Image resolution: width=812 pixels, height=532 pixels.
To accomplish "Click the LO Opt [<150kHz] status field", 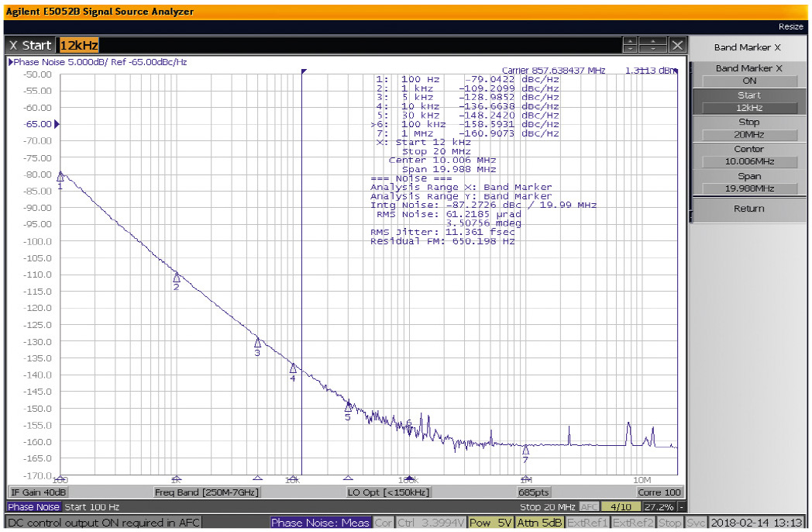I will [388, 492].
